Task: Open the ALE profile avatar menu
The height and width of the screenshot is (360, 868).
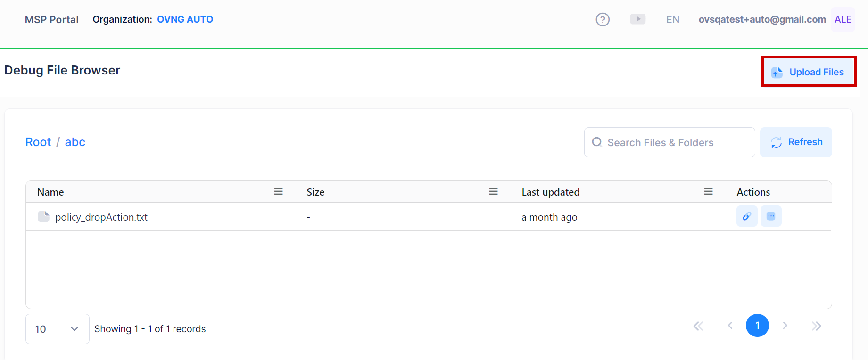Action: click(x=843, y=19)
